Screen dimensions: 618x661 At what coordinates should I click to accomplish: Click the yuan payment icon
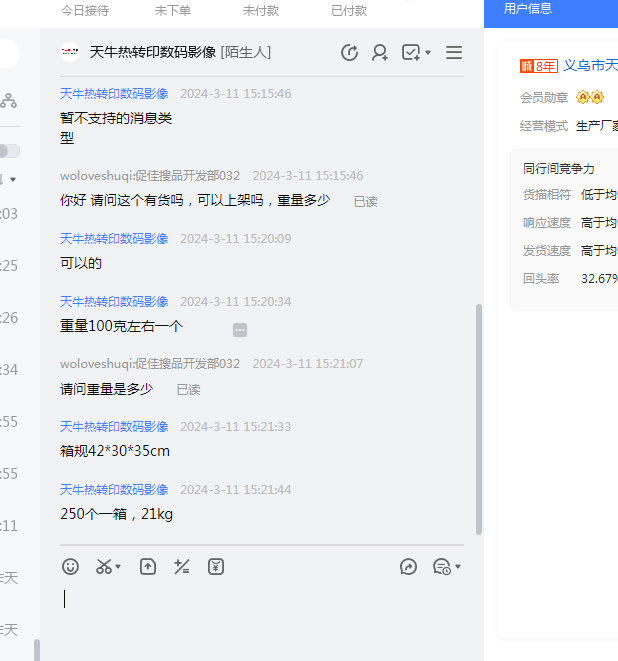(x=216, y=566)
